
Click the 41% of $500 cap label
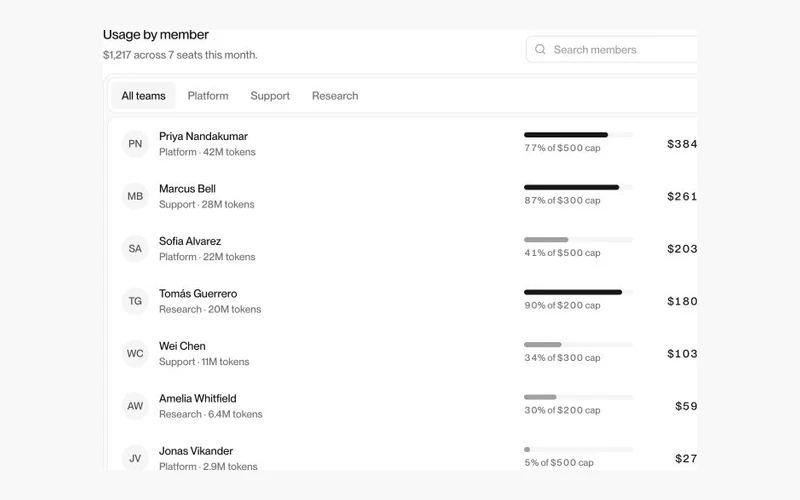pyautogui.click(x=562, y=253)
